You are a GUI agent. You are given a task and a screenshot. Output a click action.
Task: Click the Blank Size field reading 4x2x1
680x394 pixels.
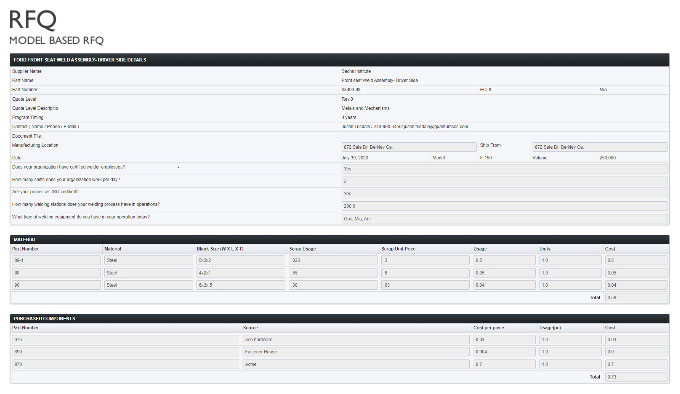click(x=240, y=273)
